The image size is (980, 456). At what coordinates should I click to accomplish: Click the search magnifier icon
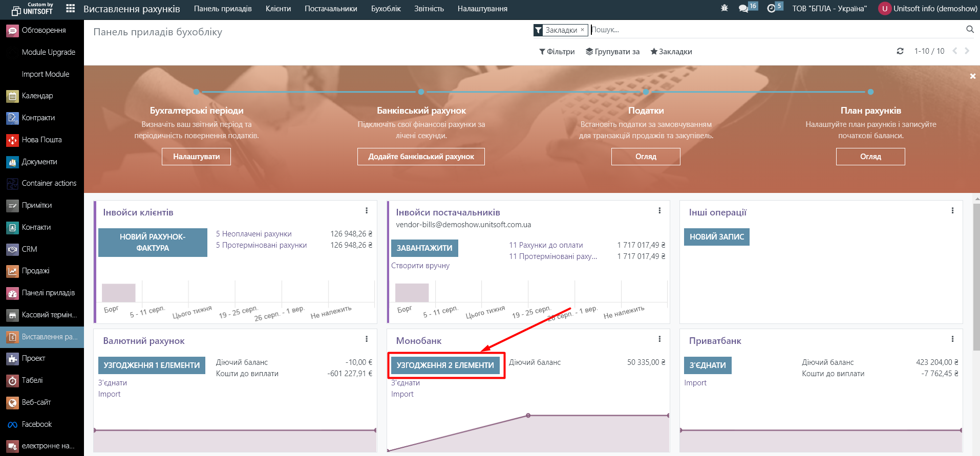click(970, 30)
